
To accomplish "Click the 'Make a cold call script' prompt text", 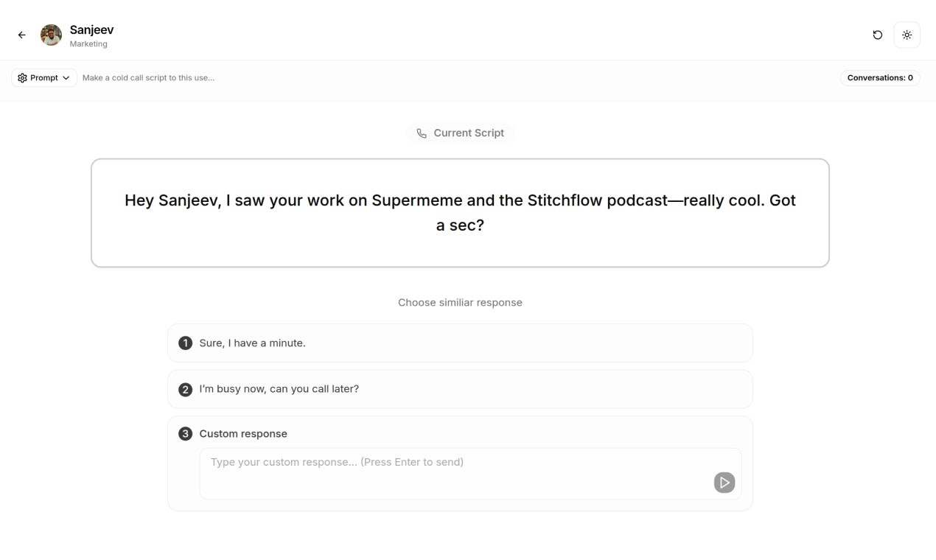I will (148, 77).
